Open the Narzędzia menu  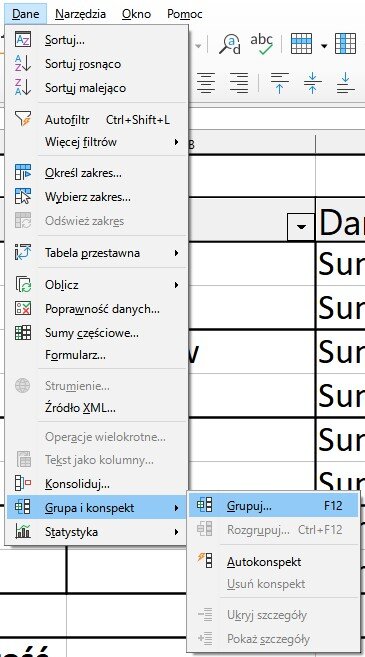(80, 14)
